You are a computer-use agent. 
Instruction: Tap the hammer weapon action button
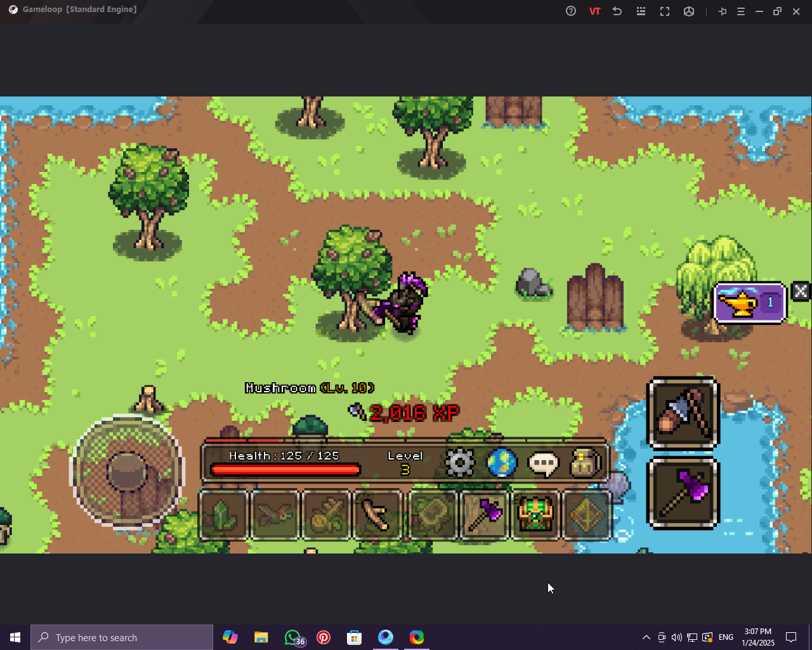click(x=683, y=413)
